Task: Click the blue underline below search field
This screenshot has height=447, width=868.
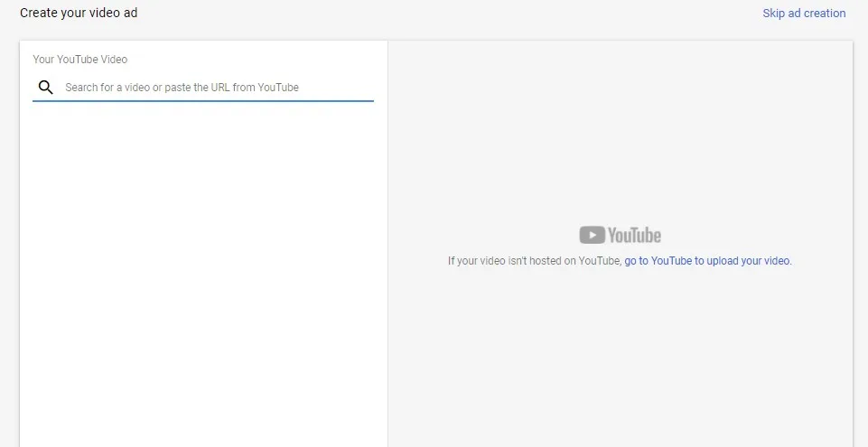Action: [203, 101]
